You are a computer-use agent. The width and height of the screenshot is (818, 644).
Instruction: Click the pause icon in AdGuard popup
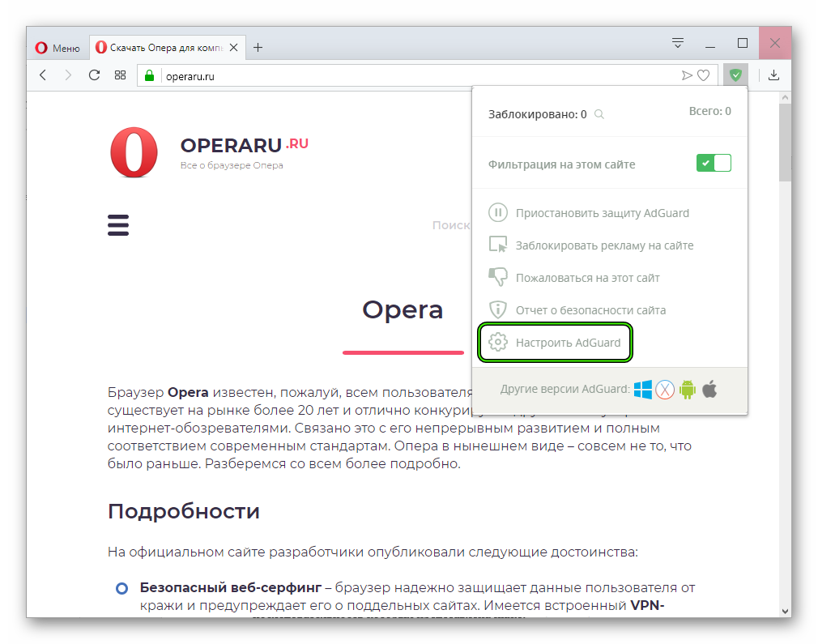tap(498, 213)
